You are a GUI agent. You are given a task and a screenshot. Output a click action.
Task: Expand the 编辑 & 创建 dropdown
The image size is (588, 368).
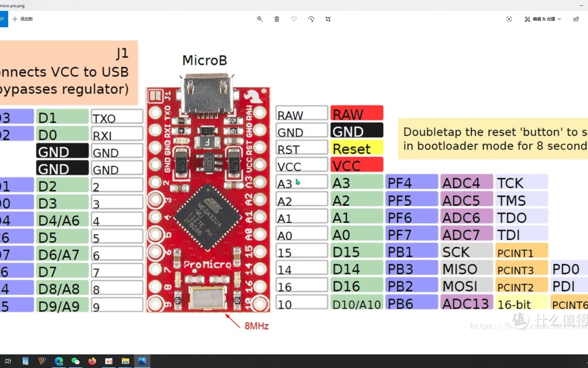(x=543, y=19)
